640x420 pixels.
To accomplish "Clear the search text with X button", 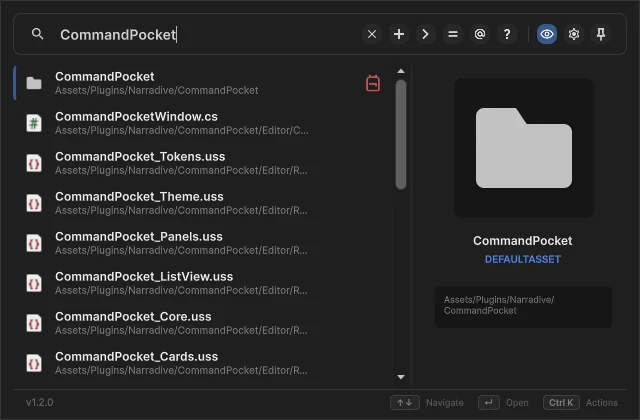I will pos(372,34).
